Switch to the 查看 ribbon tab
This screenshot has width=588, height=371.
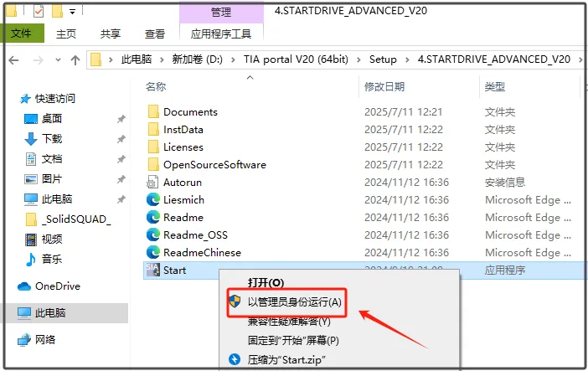(155, 33)
